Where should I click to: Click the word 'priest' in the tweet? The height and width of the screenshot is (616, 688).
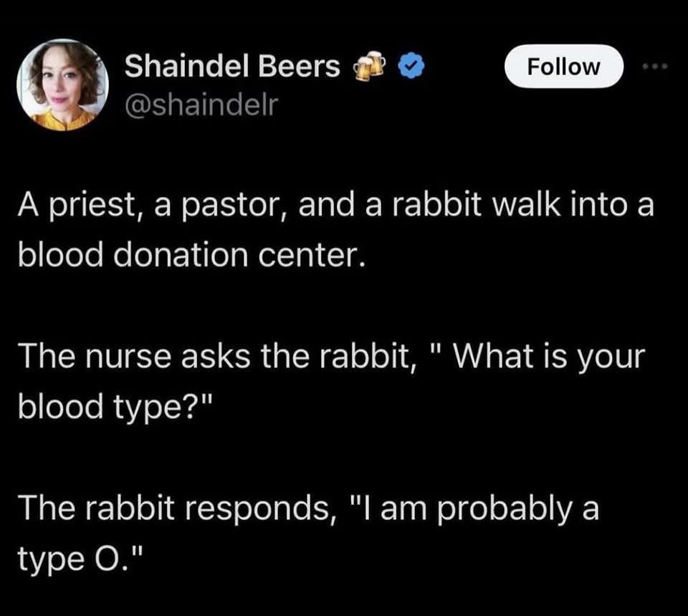(x=97, y=206)
